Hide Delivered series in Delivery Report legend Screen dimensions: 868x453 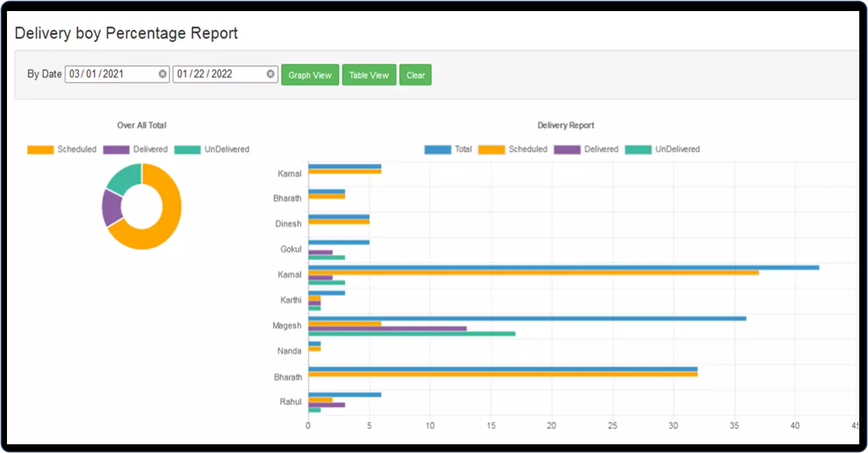coord(586,149)
